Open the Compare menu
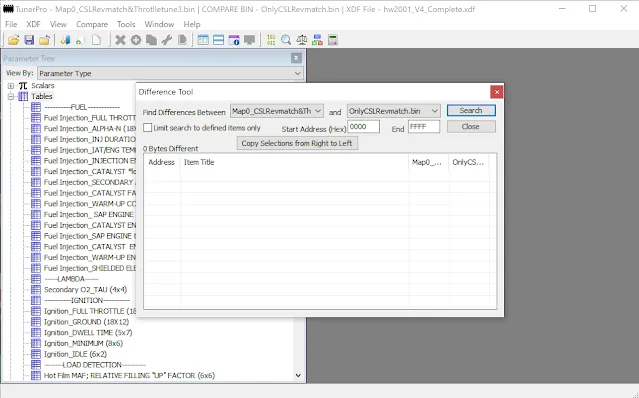Viewport: 639px width, 398px height. click(92, 24)
